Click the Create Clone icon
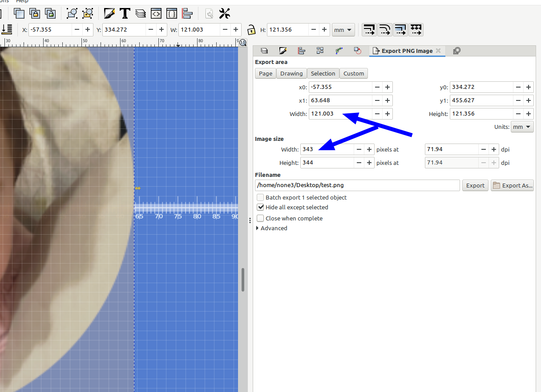 35,13
